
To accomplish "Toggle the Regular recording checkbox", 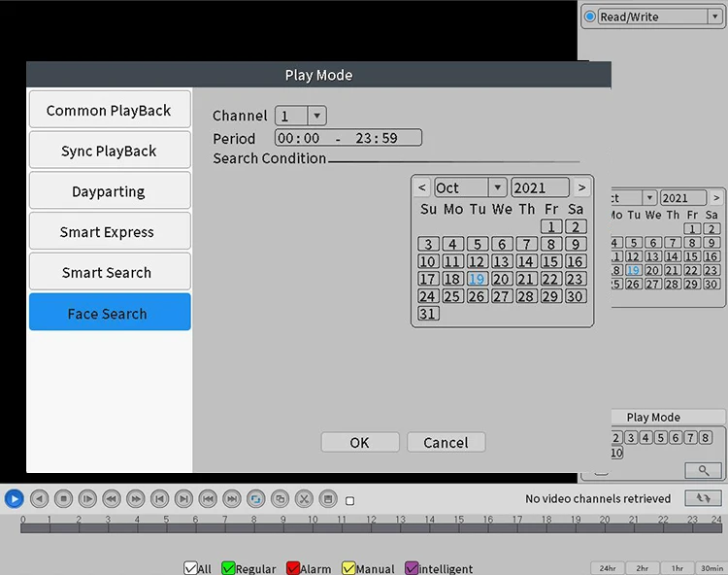I will coord(228,568).
